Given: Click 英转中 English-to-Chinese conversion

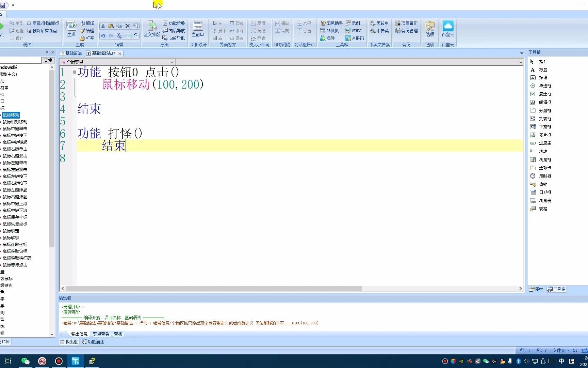Looking at the screenshot, I should (x=379, y=23).
